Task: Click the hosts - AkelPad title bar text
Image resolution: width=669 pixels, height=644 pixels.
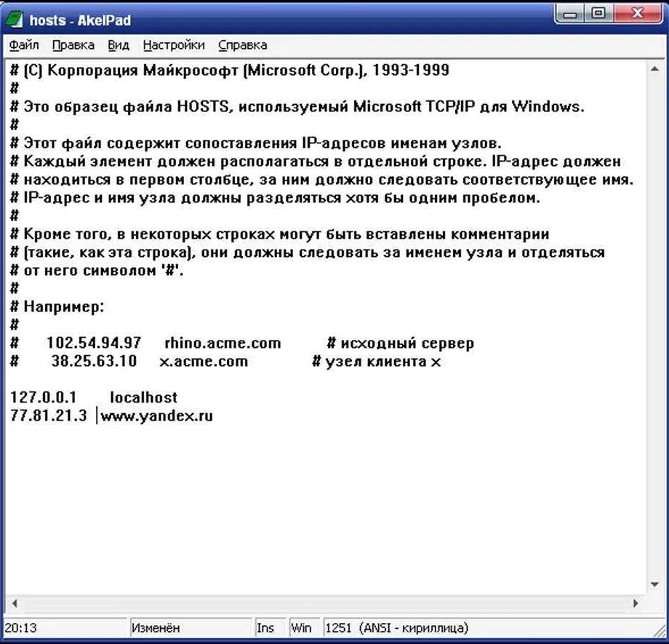Action: point(80,20)
